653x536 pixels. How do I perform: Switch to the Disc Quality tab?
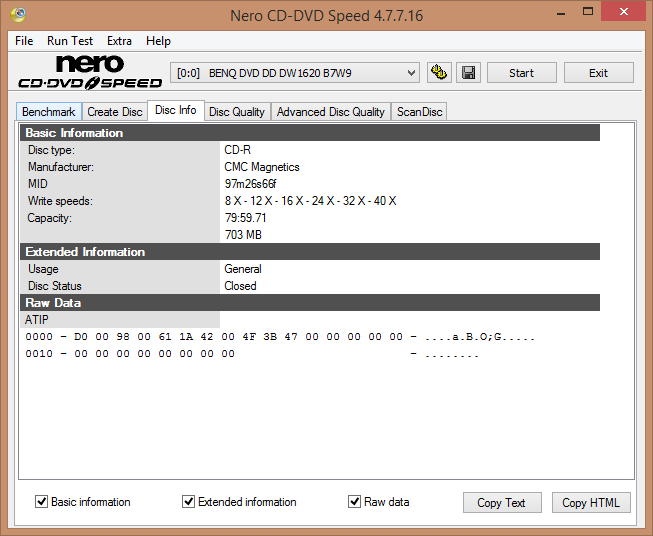237,112
